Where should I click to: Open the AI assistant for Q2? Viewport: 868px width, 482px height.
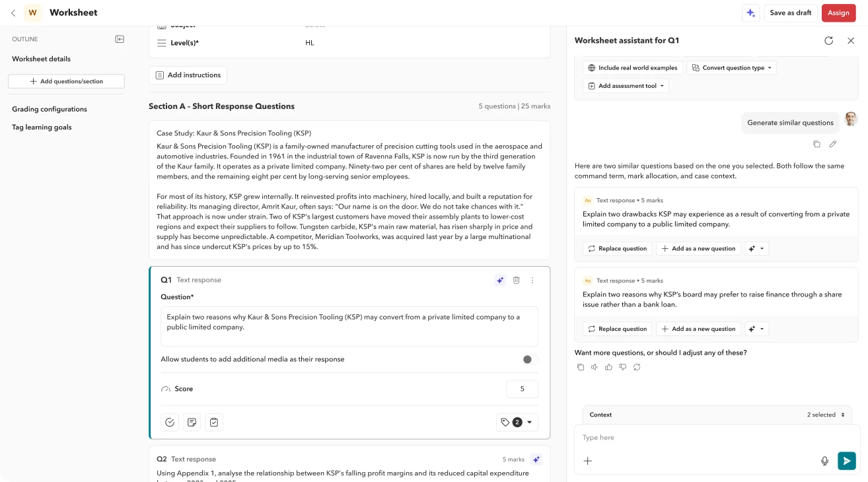pos(536,460)
